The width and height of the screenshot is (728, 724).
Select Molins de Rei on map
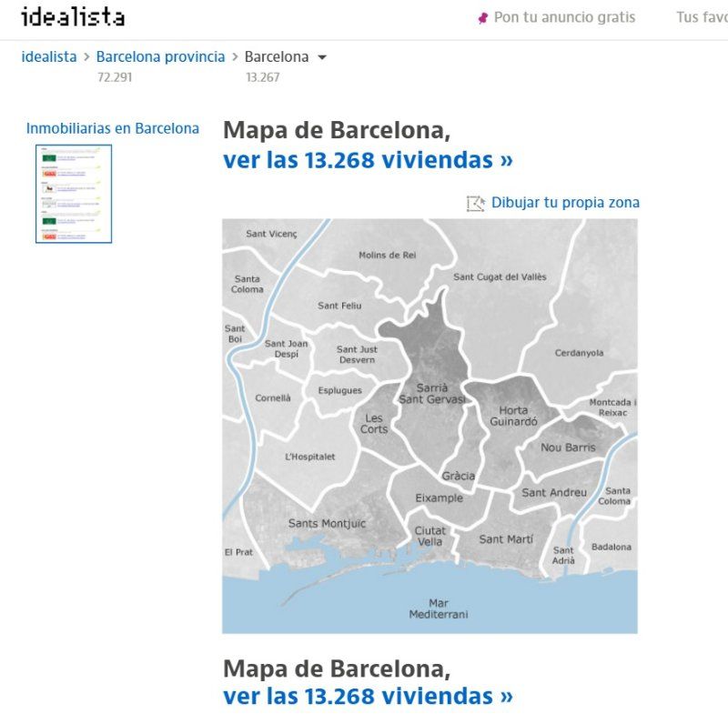(x=388, y=256)
